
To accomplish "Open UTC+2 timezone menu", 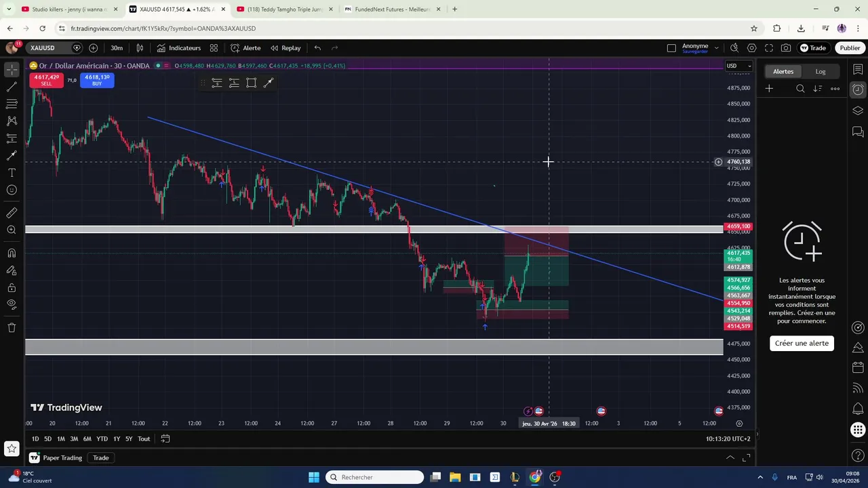I will (728, 439).
